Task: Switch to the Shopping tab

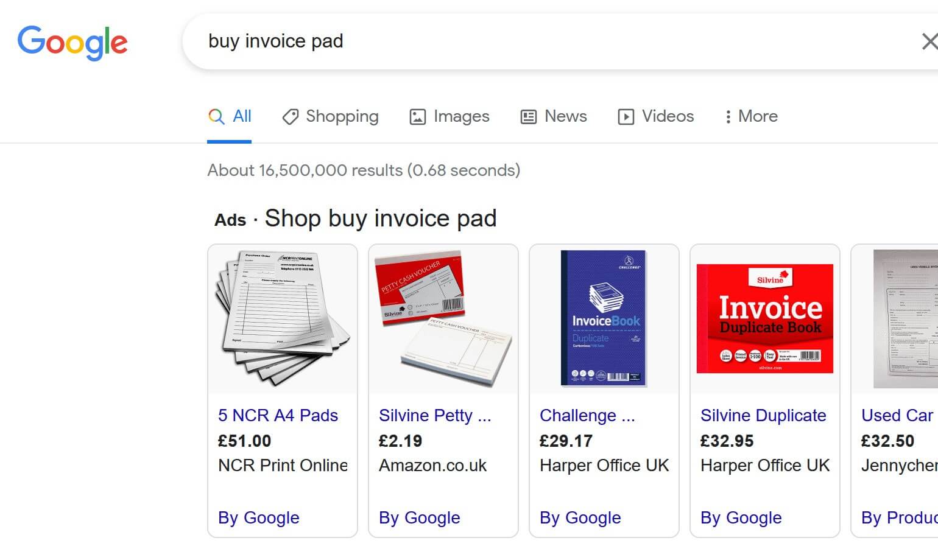Action: [331, 116]
